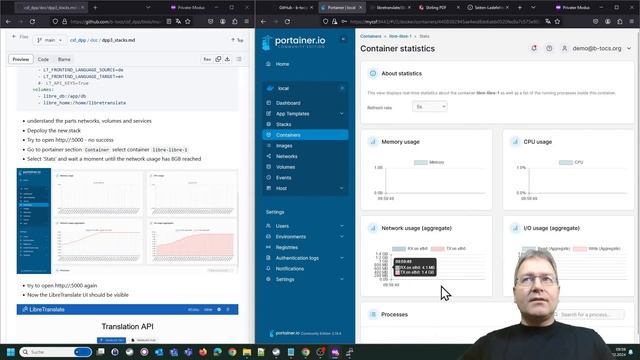Bookmark the GitHub page with the star icon
This screenshot has height=360, width=640.
tap(188, 21)
